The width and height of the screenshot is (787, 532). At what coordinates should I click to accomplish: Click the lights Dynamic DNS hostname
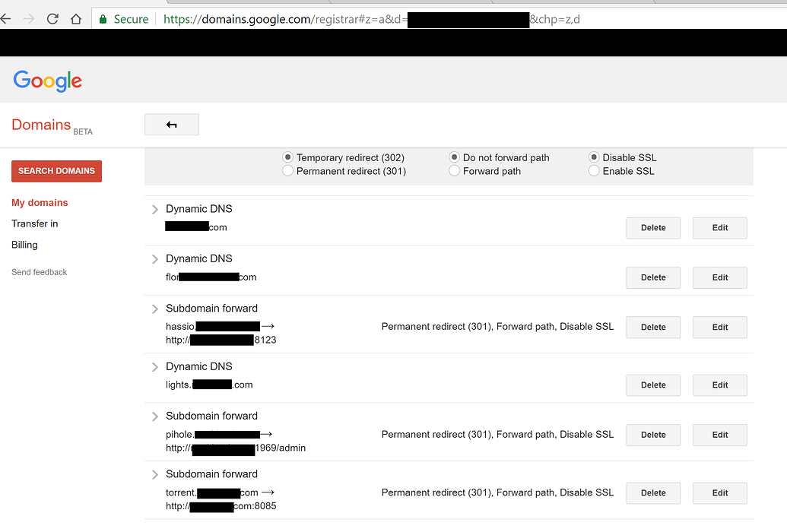point(209,385)
